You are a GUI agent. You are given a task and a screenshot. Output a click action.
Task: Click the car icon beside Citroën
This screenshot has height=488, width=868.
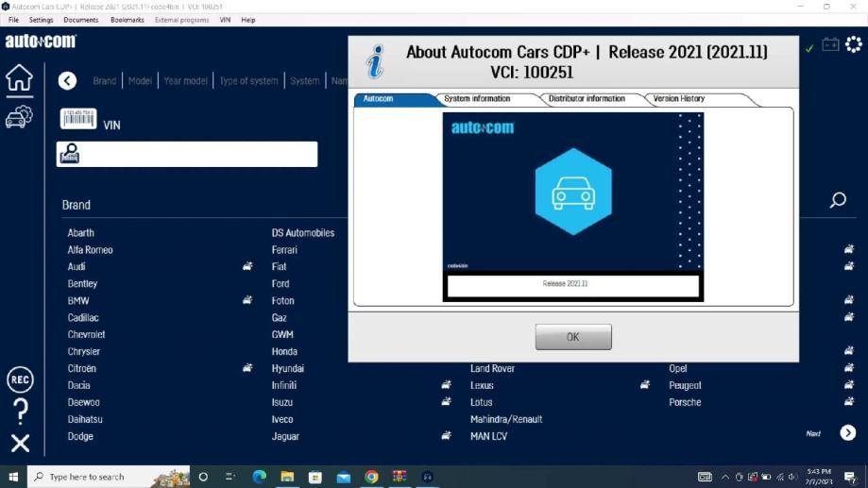[247, 367]
